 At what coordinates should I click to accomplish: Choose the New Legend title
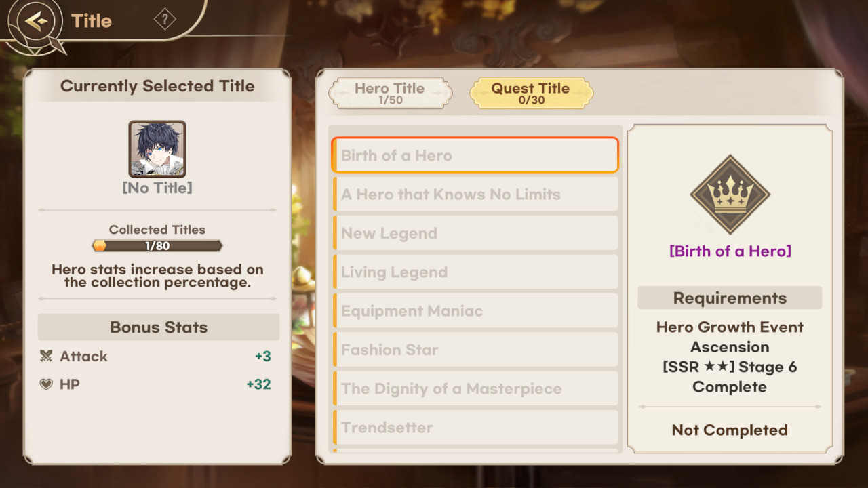click(475, 233)
